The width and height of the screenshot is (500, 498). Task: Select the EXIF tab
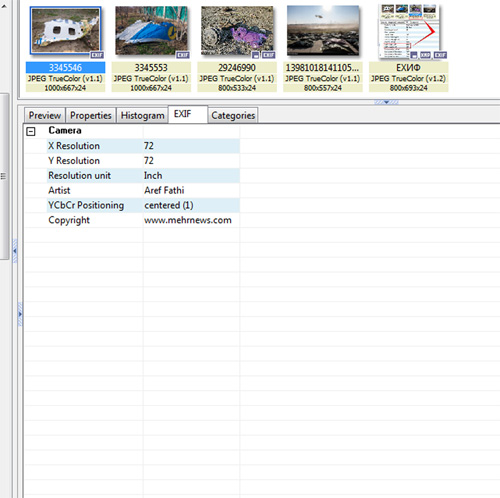(188, 114)
